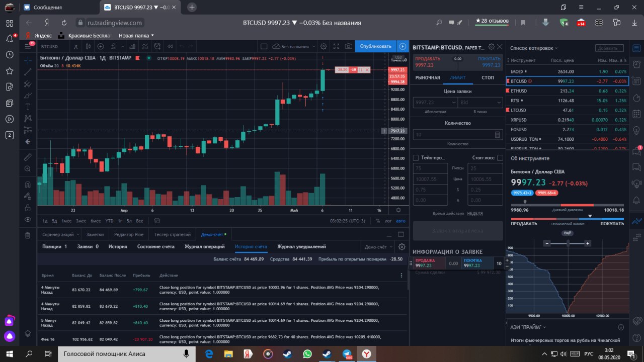This screenshot has height=362, width=644.
Task: Open the chats sidebar icon with badge
Action: 637,151
